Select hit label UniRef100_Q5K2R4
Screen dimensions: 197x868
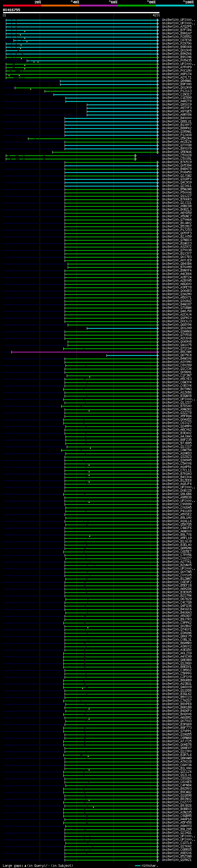[x=177, y=139]
